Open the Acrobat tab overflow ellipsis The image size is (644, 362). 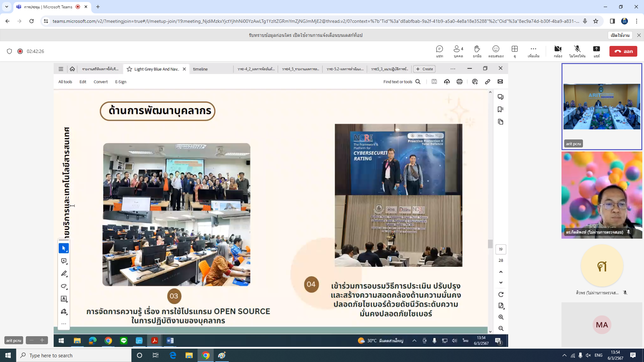[x=453, y=69]
